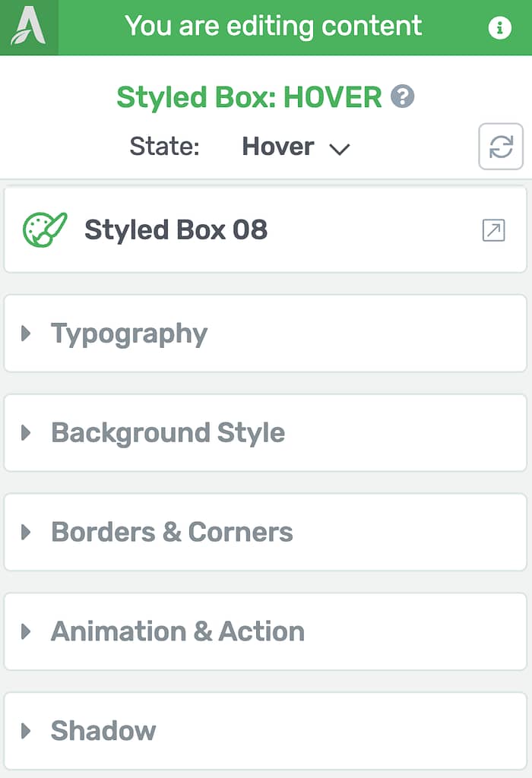Open the State dropdown chevron

point(340,148)
